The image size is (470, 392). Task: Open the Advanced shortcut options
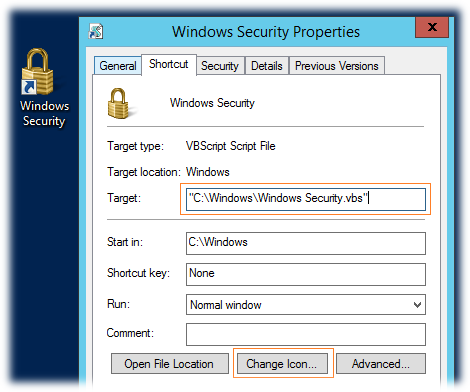coord(381,364)
